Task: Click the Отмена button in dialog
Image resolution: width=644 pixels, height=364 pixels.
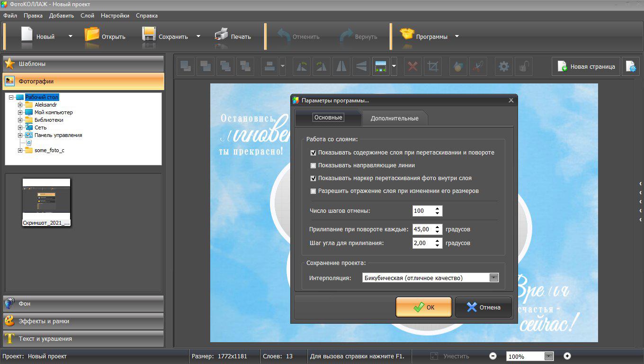Action: click(x=483, y=307)
